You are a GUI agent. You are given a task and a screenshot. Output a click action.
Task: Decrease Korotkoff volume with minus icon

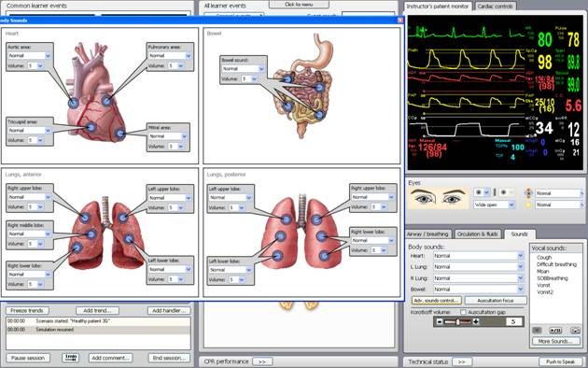[x=440, y=321]
